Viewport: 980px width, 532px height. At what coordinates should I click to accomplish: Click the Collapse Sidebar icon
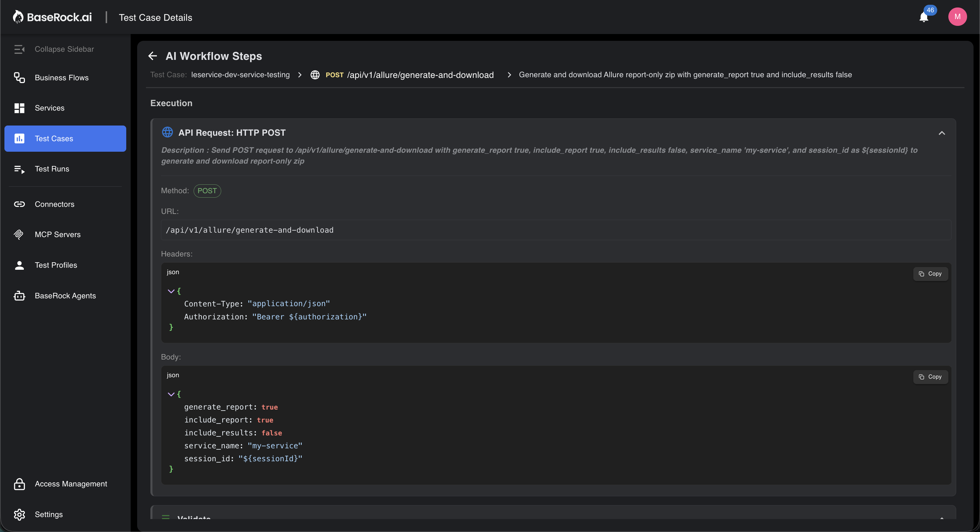(x=19, y=49)
